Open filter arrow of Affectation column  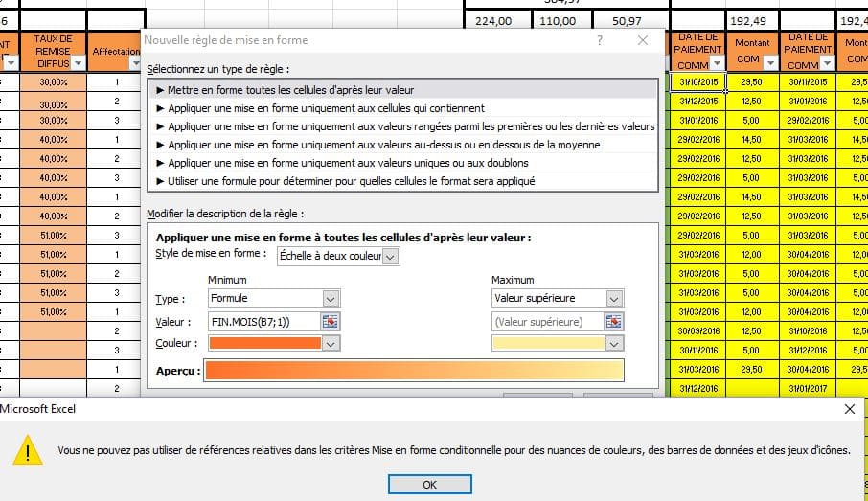[136, 63]
